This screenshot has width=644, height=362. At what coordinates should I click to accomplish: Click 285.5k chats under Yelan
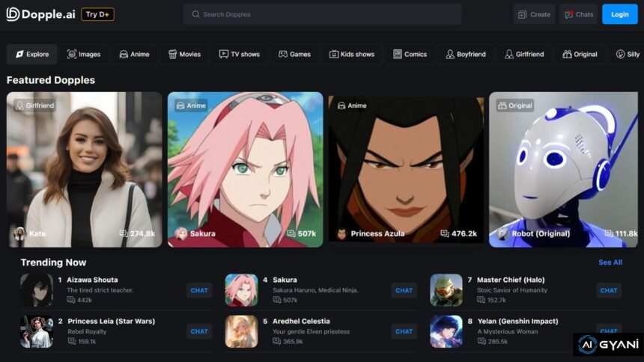[x=493, y=342]
